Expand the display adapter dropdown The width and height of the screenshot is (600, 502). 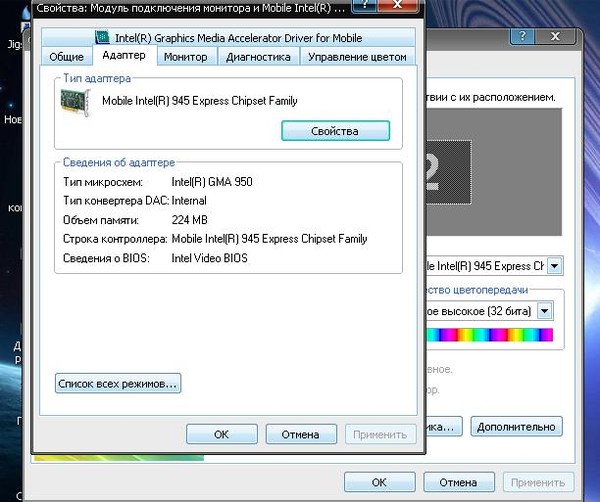tap(555, 266)
